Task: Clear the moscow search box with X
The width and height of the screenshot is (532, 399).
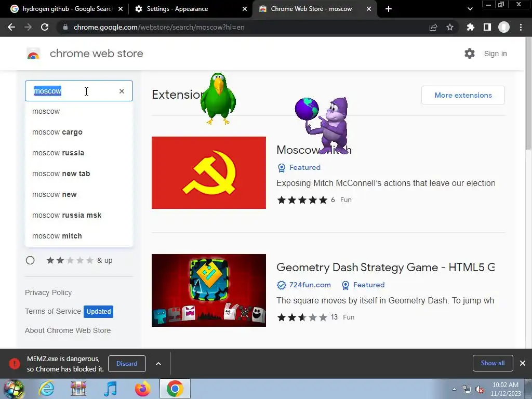Action: coord(122,91)
